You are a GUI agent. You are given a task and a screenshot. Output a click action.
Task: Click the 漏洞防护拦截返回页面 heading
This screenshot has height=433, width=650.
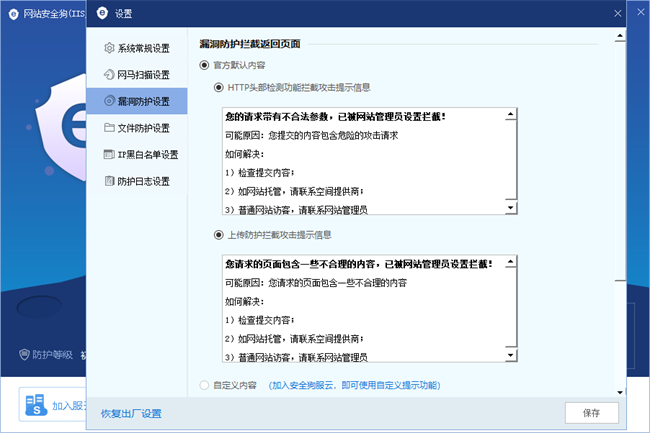pos(250,44)
